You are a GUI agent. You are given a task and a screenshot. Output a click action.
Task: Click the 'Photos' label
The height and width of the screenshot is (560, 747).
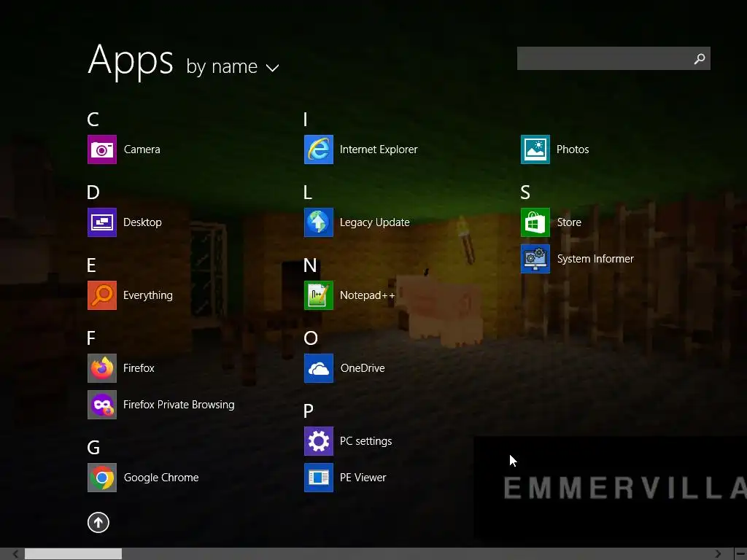(x=573, y=149)
